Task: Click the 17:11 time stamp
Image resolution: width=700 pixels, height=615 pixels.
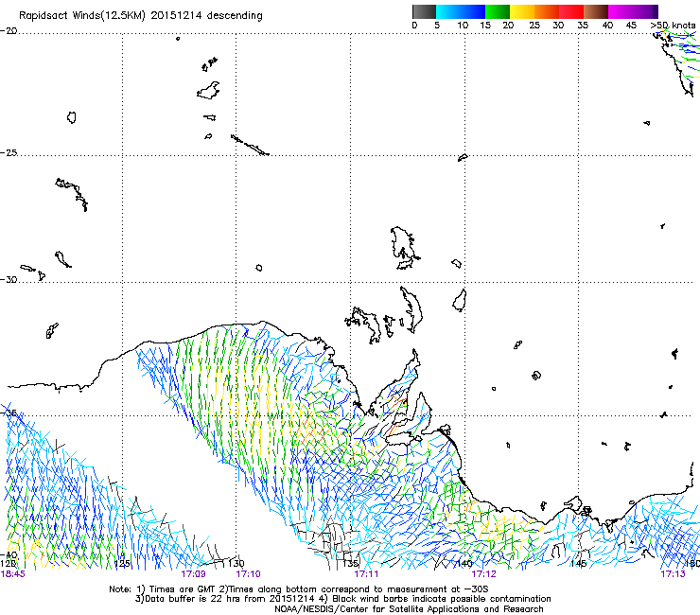Action: coord(366,574)
